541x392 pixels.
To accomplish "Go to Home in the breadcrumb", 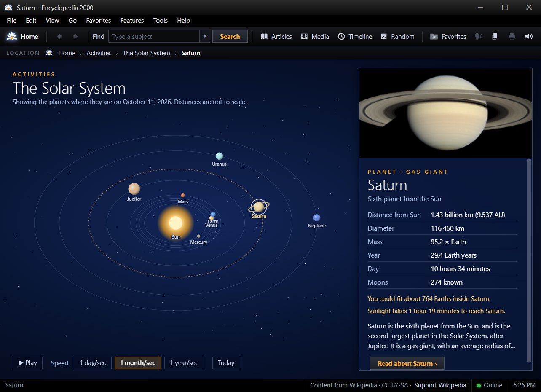I will [x=67, y=53].
